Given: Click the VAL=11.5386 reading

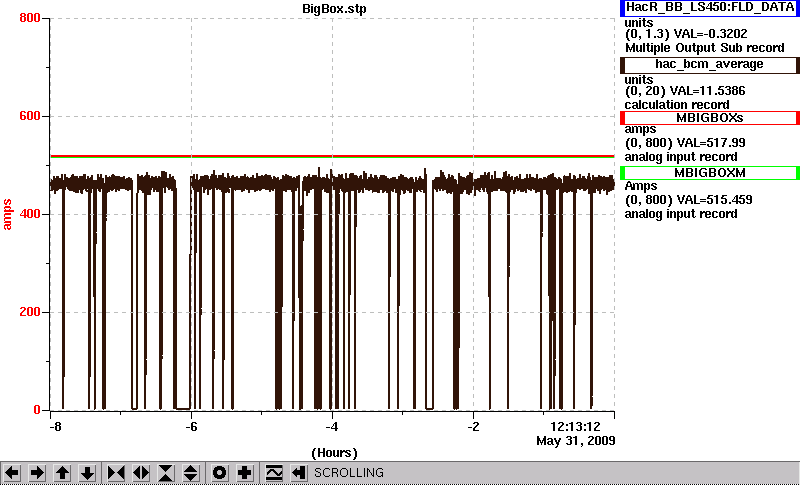Looking at the screenshot, I should click(x=709, y=91).
